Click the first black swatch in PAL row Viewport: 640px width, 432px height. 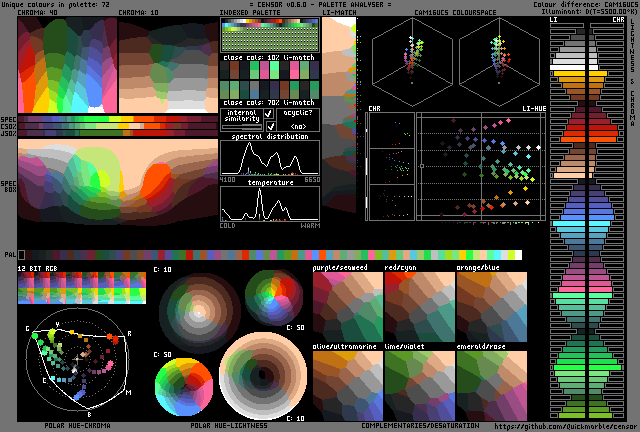coord(22,255)
